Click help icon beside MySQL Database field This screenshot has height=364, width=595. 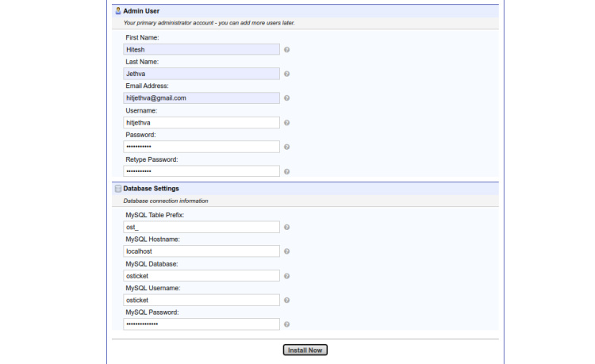click(286, 276)
